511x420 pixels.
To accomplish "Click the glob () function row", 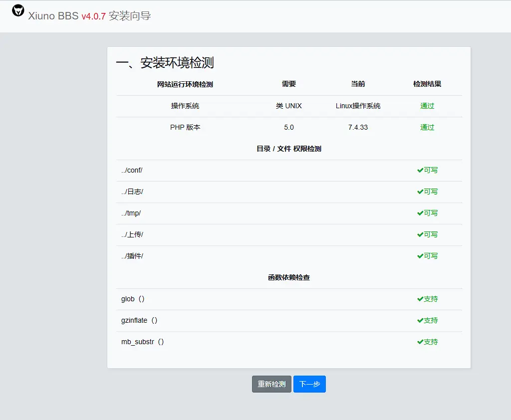I will tap(289, 299).
